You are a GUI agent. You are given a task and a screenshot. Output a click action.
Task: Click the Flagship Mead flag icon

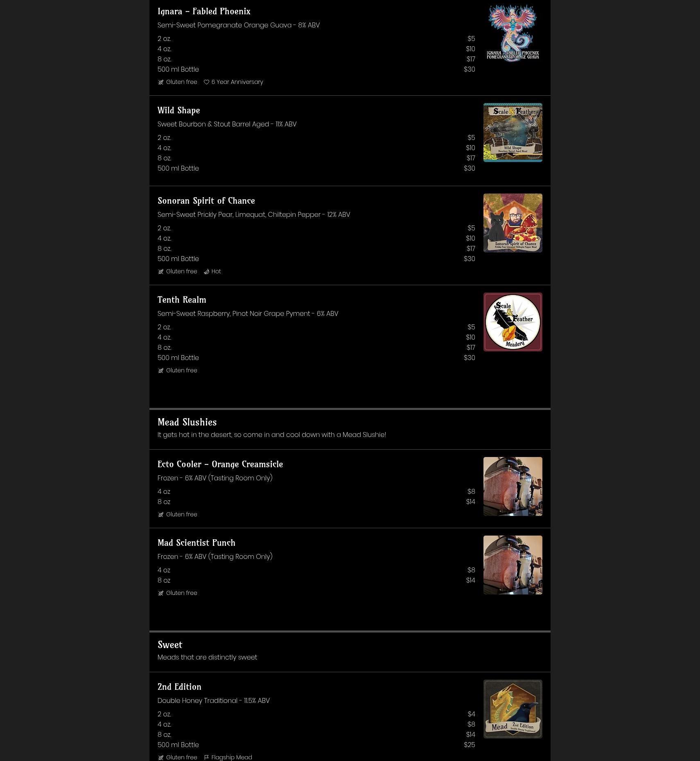coord(206,757)
